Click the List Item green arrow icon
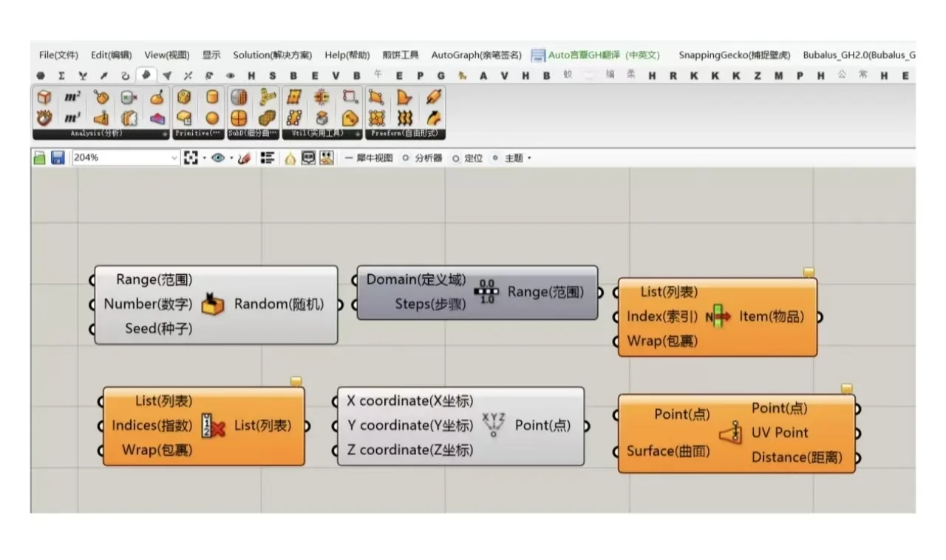Image resolution: width=946 pixels, height=560 pixels. [x=718, y=316]
